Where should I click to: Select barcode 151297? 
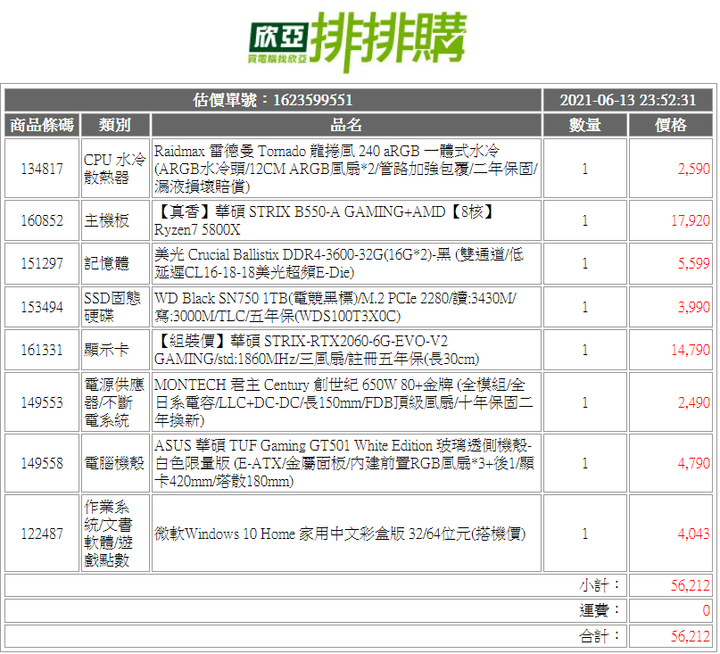coord(42,263)
